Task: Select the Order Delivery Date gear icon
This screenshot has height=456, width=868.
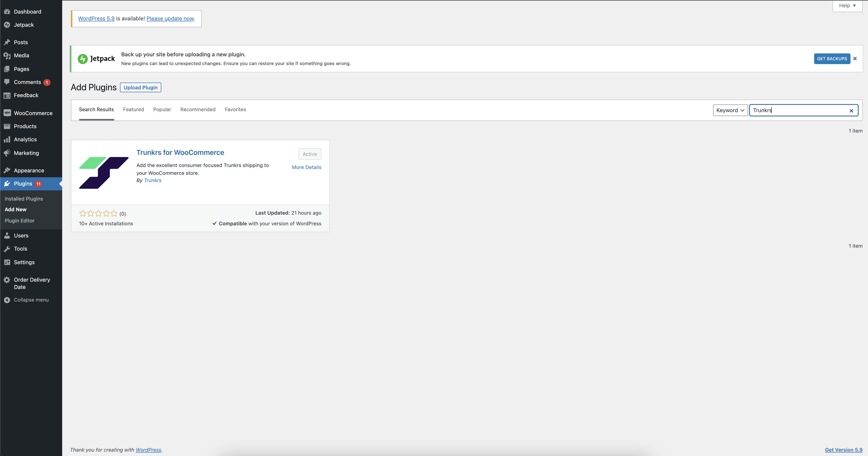Action: [x=7, y=280]
